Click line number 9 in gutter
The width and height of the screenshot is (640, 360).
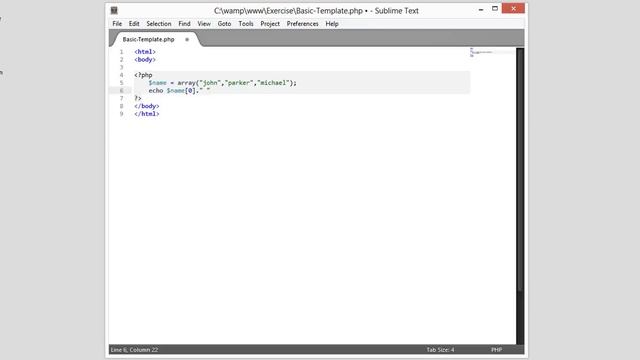click(x=121, y=114)
